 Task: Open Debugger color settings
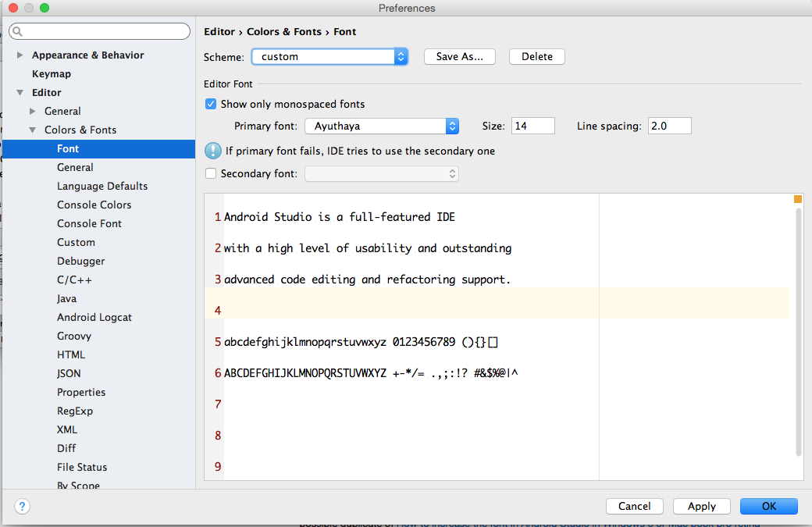tap(80, 261)
